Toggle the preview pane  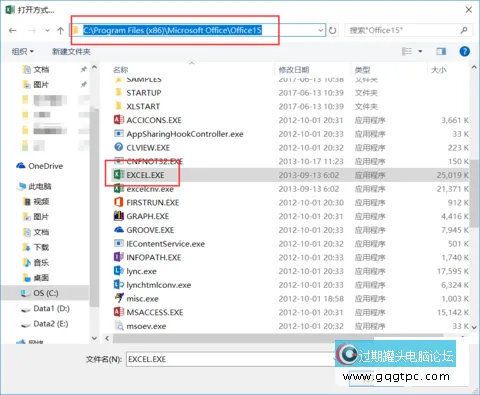click(441, 51)
